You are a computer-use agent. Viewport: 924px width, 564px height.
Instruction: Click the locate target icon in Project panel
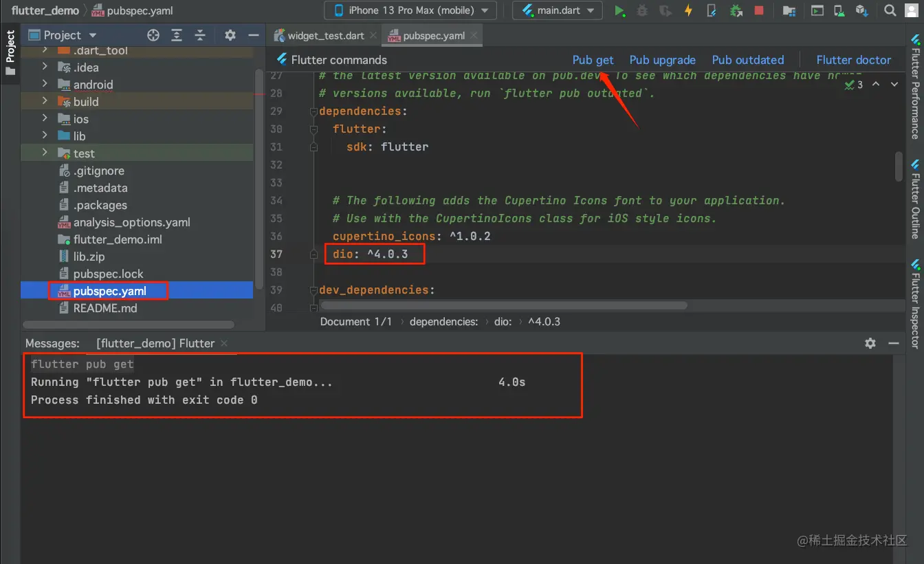coord(153,35)
